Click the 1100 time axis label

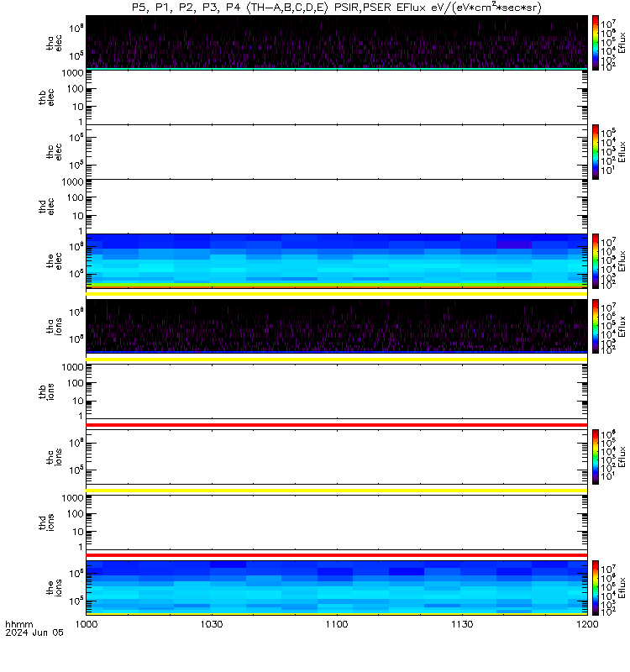pyautogui.click(x=337, y=624)
